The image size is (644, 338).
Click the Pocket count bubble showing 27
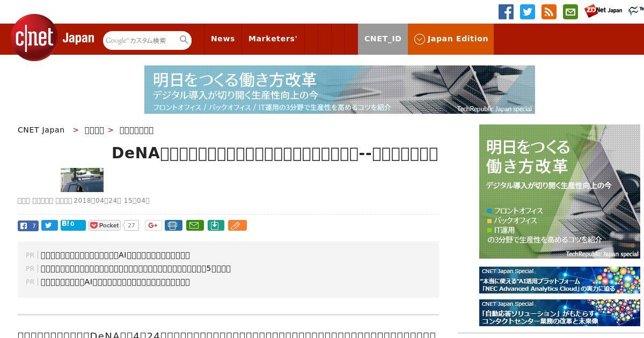coord(131,225)
